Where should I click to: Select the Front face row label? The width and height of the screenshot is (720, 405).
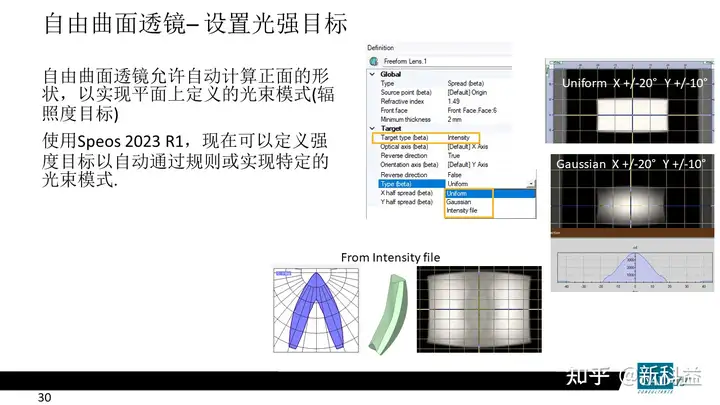coord(394,110)
